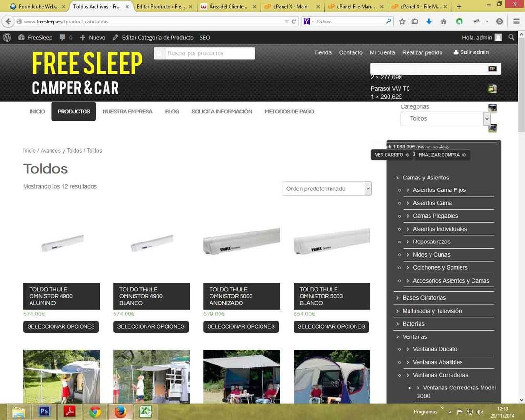Click Avances y Toldos breadcrumb
The height and width of the screenshot is (420, 525).
click(x=61, y=151)
